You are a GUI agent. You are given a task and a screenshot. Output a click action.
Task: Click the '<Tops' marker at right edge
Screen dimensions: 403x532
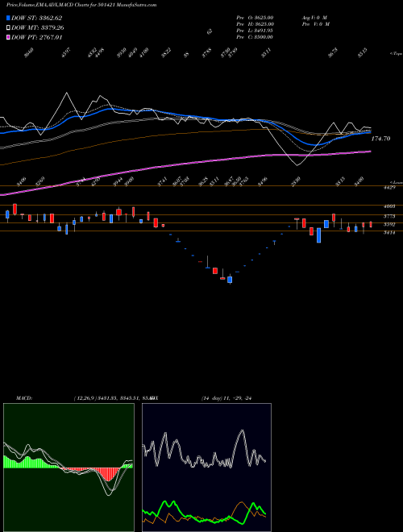pyautogui.click(x=396, y=54)
